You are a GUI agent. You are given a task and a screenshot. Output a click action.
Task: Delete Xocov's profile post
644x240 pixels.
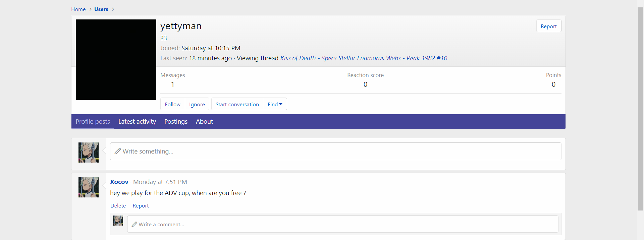click(x=118, y=206)
